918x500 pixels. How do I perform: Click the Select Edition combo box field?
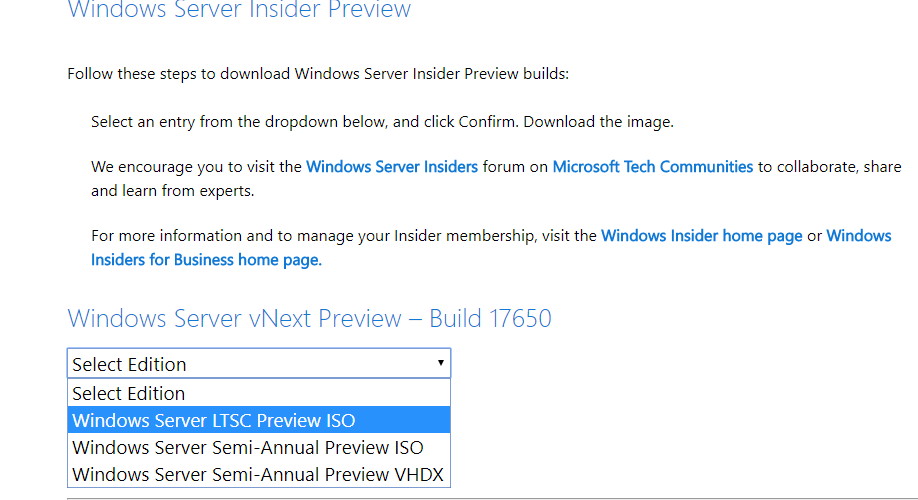click(x=259, y=364)
